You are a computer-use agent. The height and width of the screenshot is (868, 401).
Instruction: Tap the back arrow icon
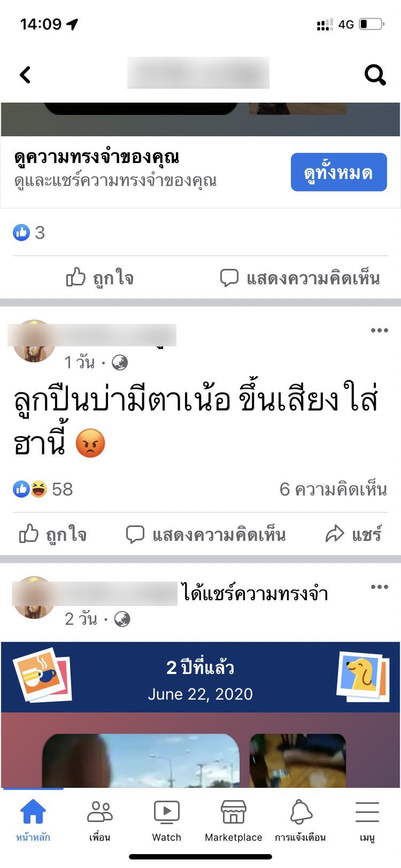pos(25,75)
